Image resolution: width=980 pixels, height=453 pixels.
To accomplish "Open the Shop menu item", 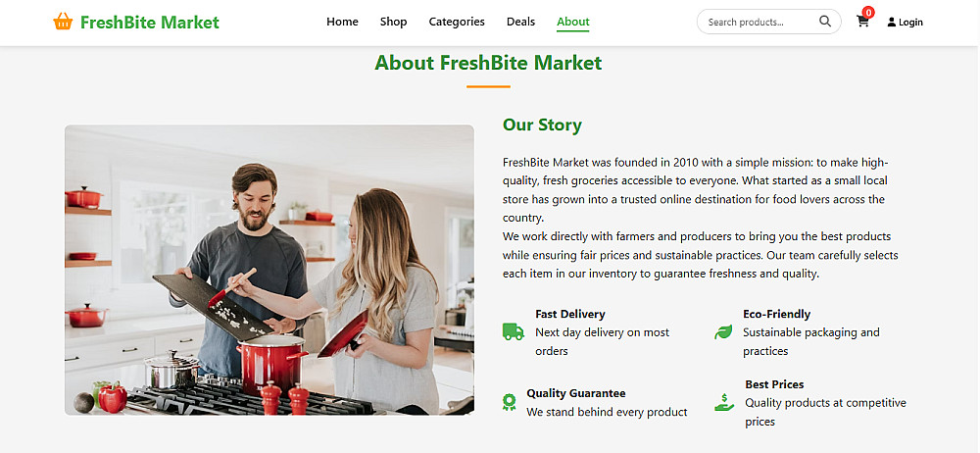I will (393, 22).
